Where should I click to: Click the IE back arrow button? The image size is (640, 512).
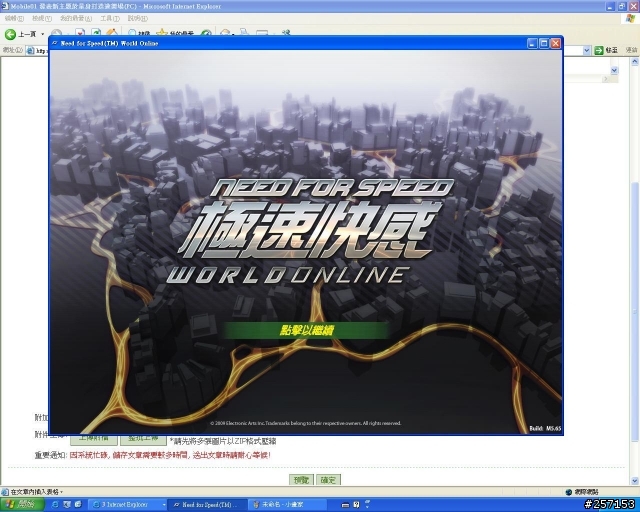(x=10, y=34)
